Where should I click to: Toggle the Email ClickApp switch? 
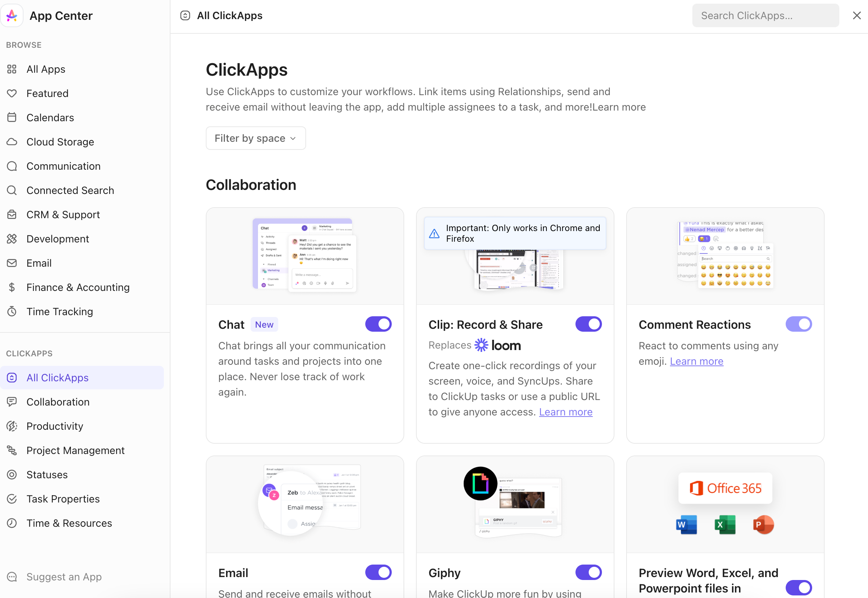click(378, 572)
